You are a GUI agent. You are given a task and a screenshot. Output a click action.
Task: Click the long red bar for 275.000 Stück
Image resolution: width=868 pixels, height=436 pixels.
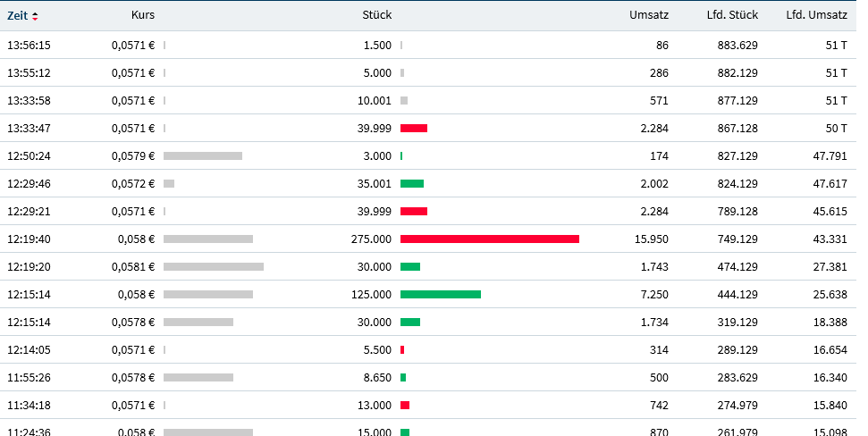[x=489, y=239]
